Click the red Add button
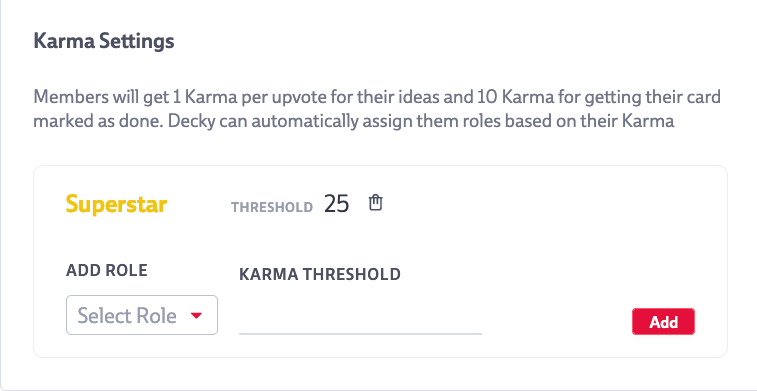The width and height of the screenshot is (757, 391). [663, 321]
